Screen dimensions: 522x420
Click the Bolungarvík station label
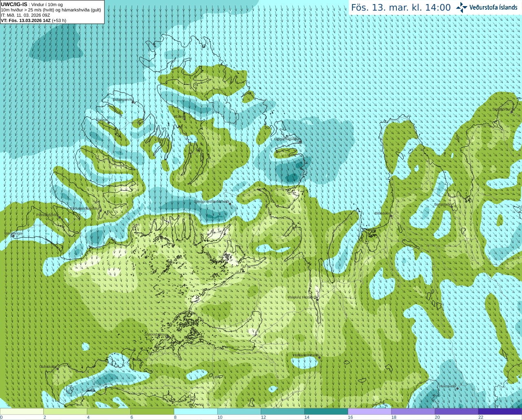(x=123, y=99)
